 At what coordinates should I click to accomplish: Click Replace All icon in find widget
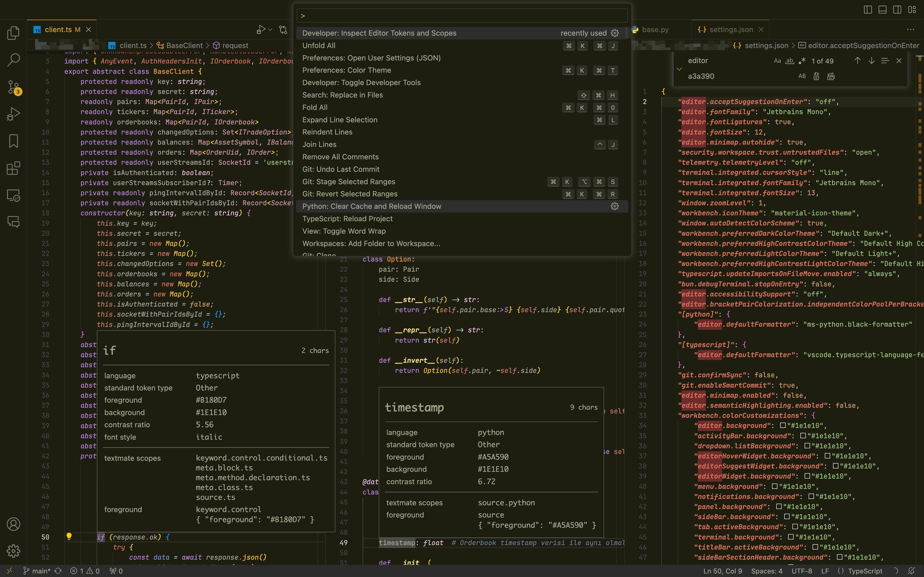click(831, 76)
